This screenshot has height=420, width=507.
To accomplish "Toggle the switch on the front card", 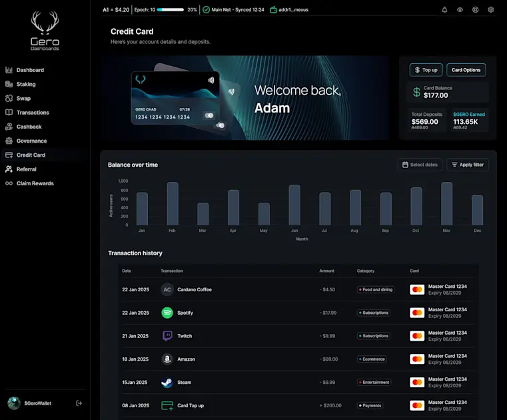I will tap(209, 115).
